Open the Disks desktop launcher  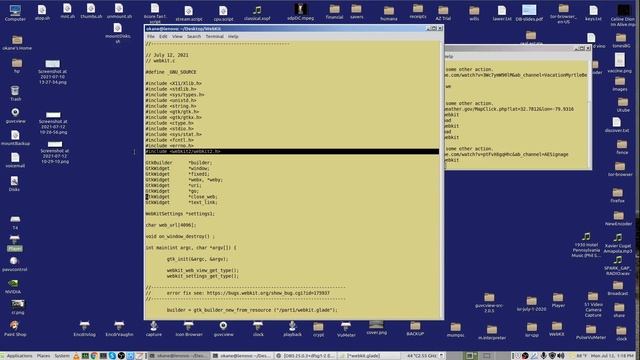14,183
